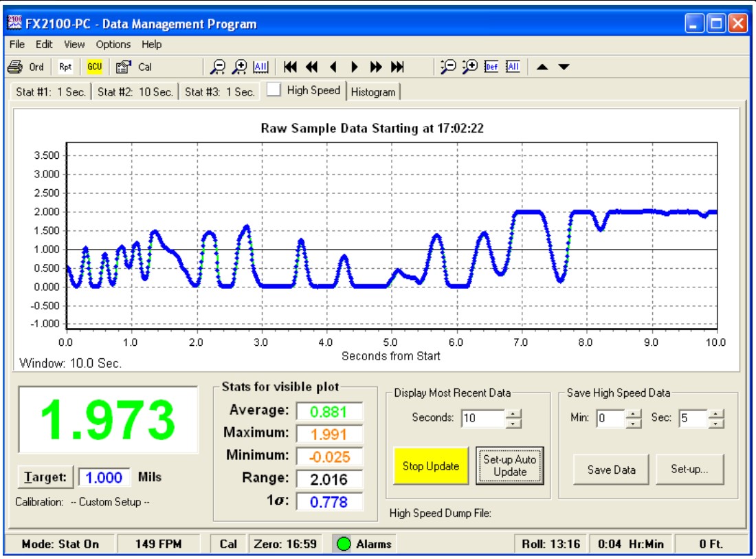Increase Seconds value with up spinner arrow
The height and width of the screenshot is (559, 756).
[x=514, y=413]
